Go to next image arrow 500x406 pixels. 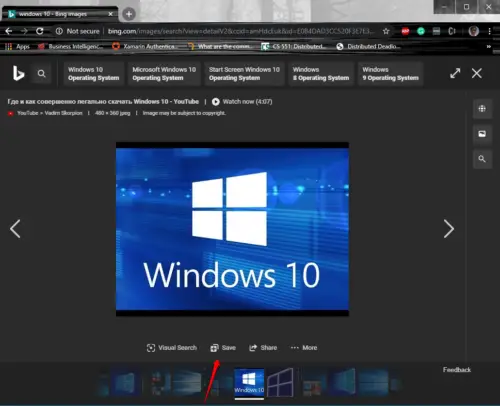(x=449, y=229)
